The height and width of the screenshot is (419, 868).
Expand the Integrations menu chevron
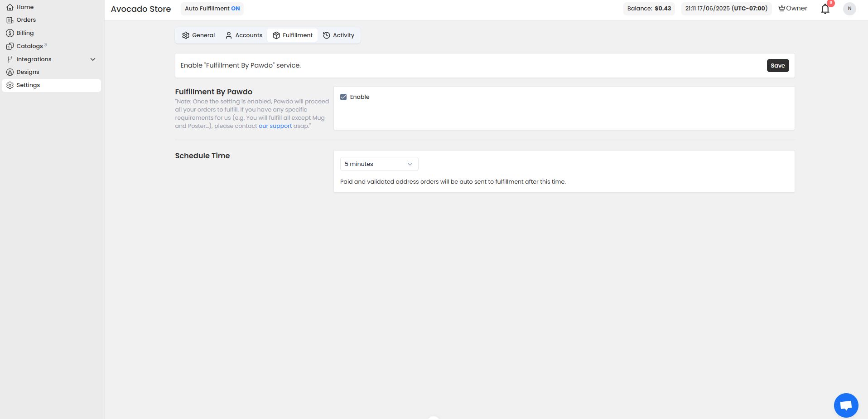[93, 59]
